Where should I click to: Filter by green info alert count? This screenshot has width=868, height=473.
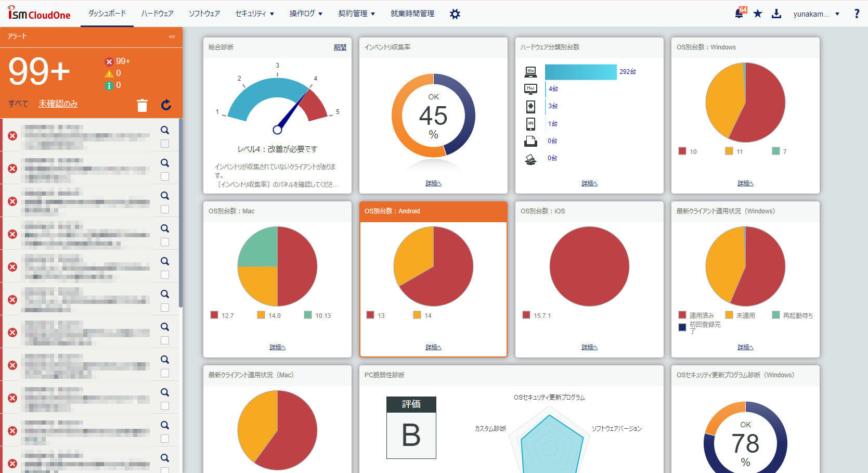[x=113, y=85]
